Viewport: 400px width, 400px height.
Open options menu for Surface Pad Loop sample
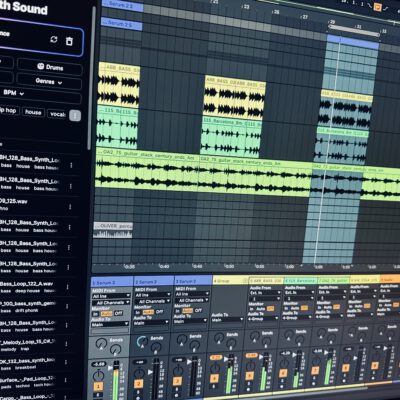tap(65, 381)
